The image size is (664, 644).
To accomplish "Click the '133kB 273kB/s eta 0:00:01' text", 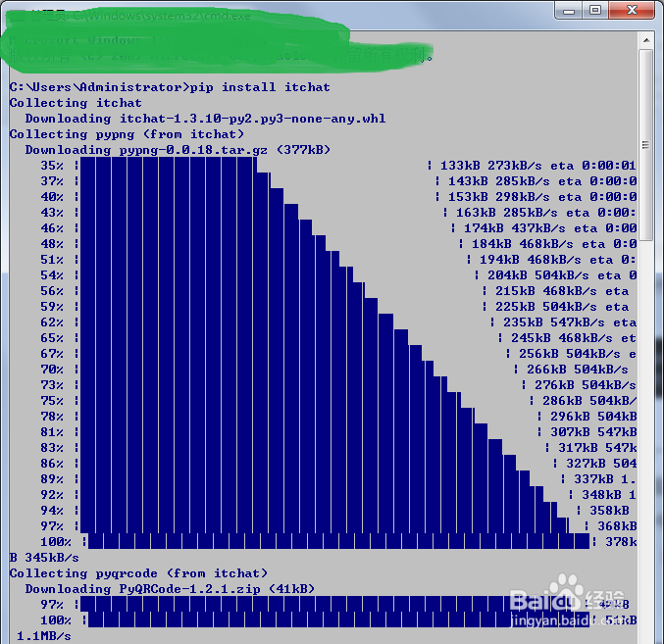I will pos(537,166).
